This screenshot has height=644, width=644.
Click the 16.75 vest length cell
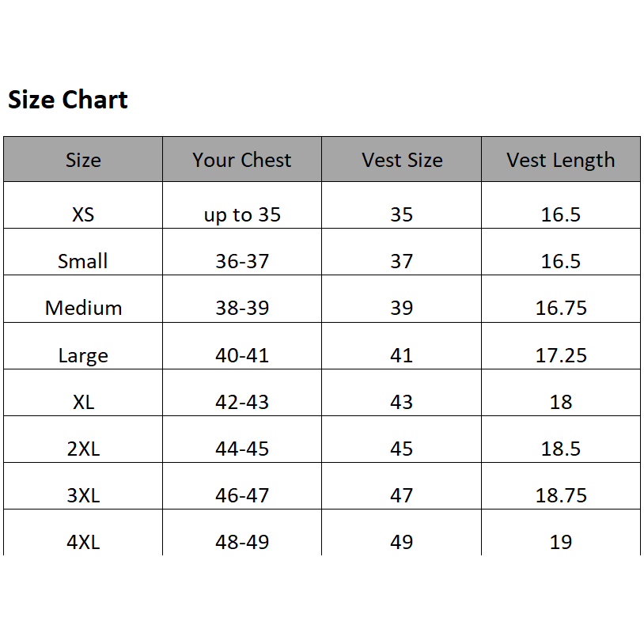tap(561, 308)
